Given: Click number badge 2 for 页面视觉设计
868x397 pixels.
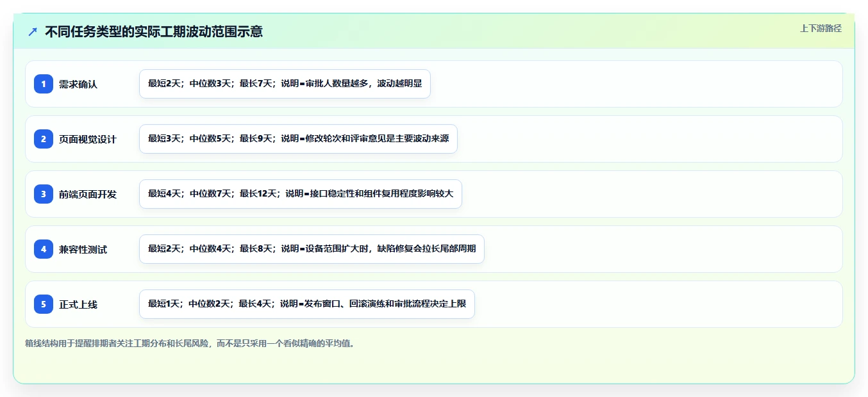Looking at the screenshot, I should click(x=44, y=139).
